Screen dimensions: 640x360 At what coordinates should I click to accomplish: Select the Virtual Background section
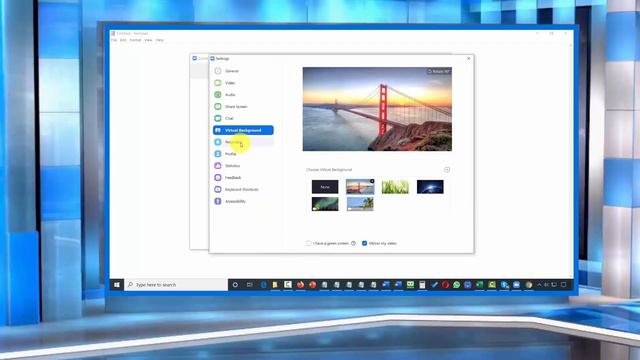pyautogui.click(x=243, y=130)
